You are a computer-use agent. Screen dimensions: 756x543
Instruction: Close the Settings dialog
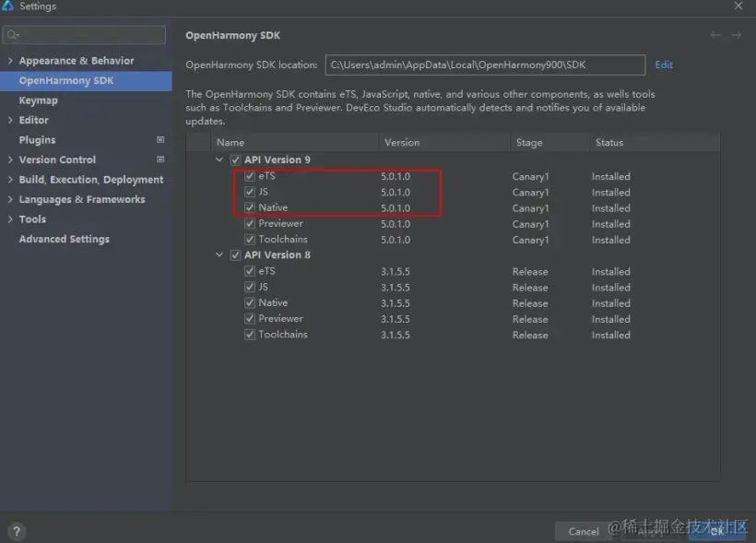pyautogui.click(x=738, y=6)
